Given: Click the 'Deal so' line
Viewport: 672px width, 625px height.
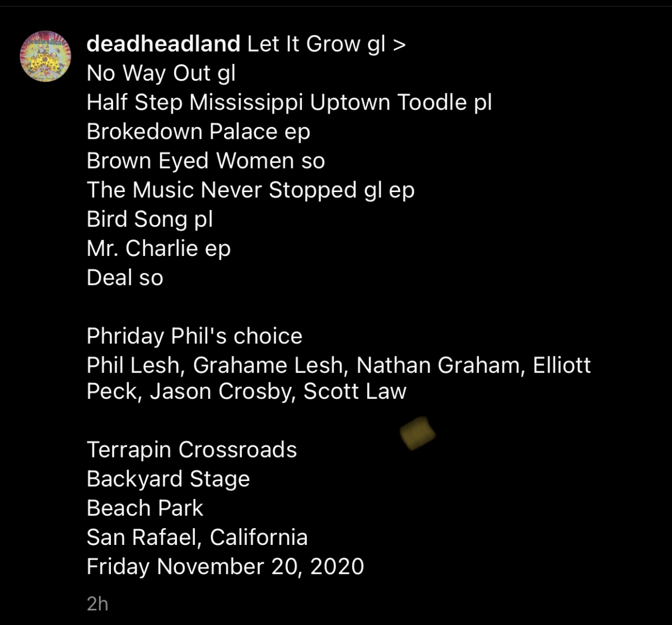Looking at the screenshot, I should [x=125, y=277].
